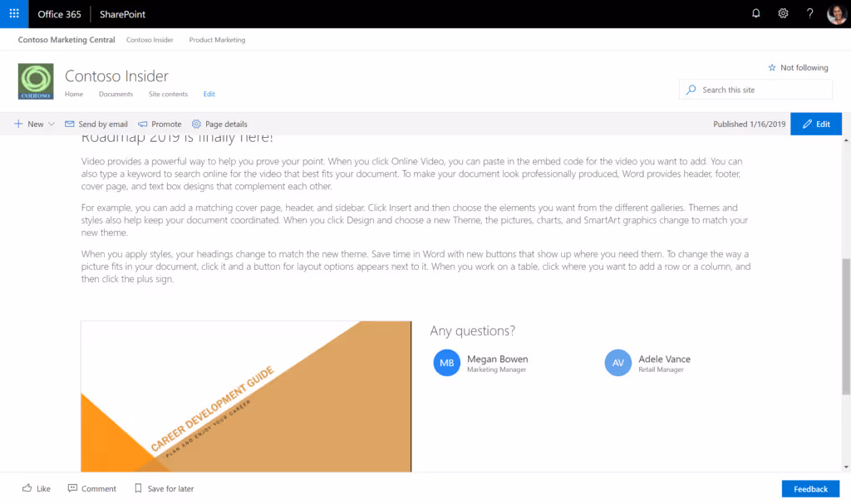This screenshot has height=504, width=851.
Task: Click the Any questions? heading
Action: [473, 330]
